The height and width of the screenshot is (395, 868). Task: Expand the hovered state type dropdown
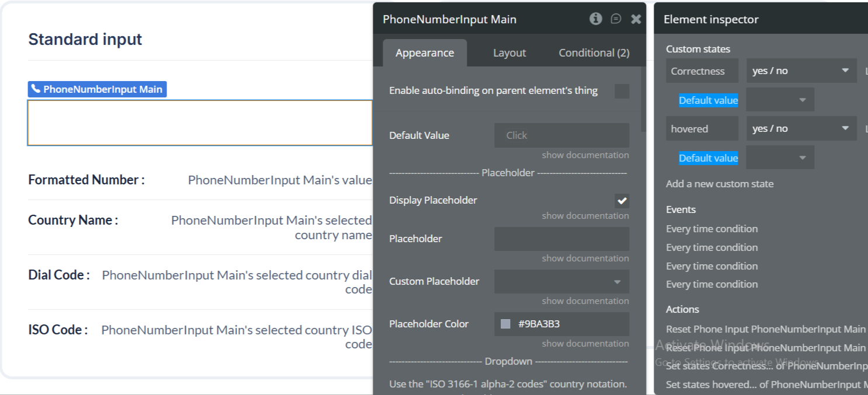coord(801,128)
